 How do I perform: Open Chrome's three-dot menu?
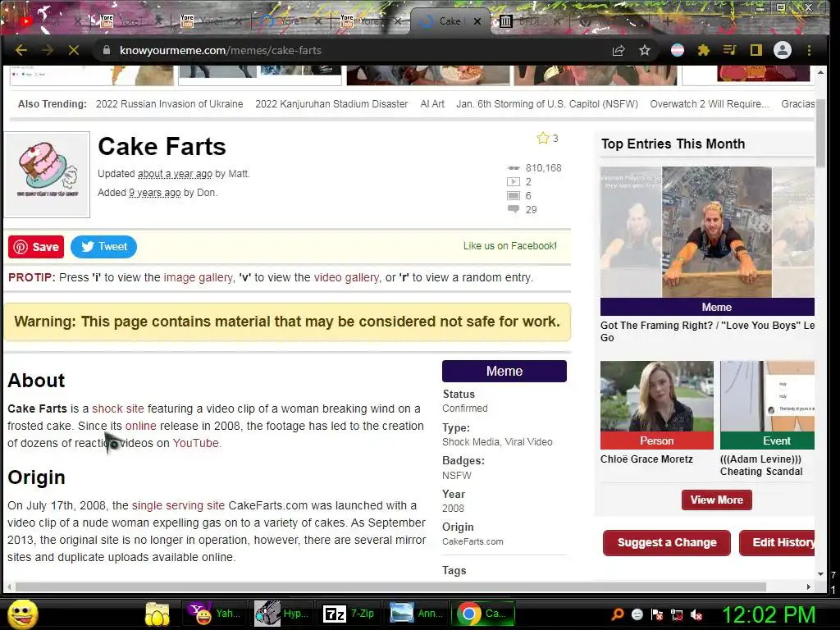pyautogui.click(x=809, y=50)
